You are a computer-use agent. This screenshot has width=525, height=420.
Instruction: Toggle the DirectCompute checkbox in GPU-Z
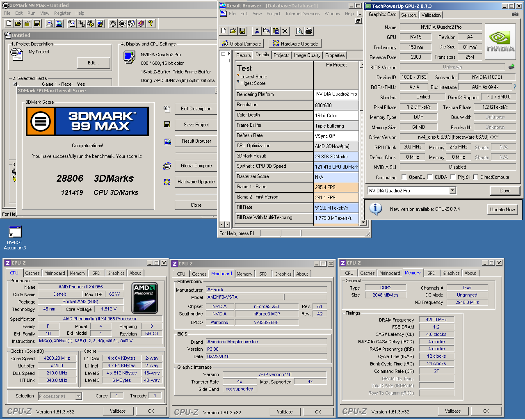tap(475, 177)
